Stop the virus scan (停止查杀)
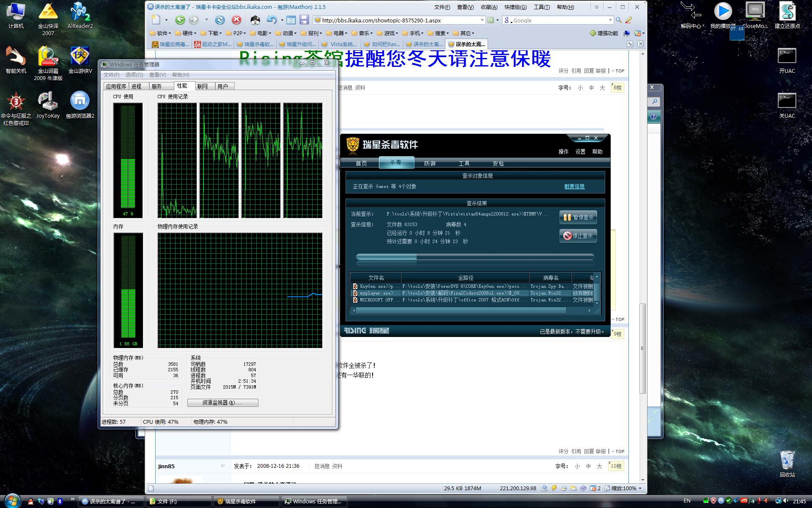This screenshot has height=508, width=812. click(578, 236)
